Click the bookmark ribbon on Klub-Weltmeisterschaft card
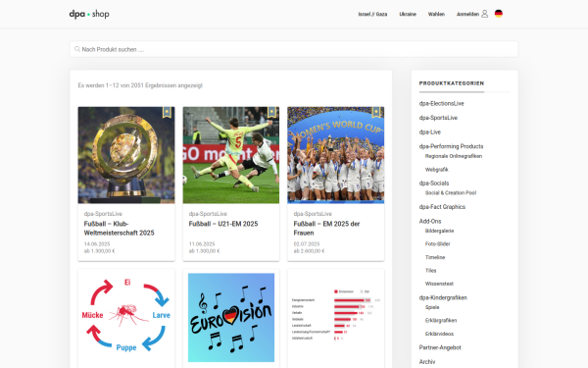Image resolution: width=588 pixels, height=368 pixels. click(x=167, y=112)
